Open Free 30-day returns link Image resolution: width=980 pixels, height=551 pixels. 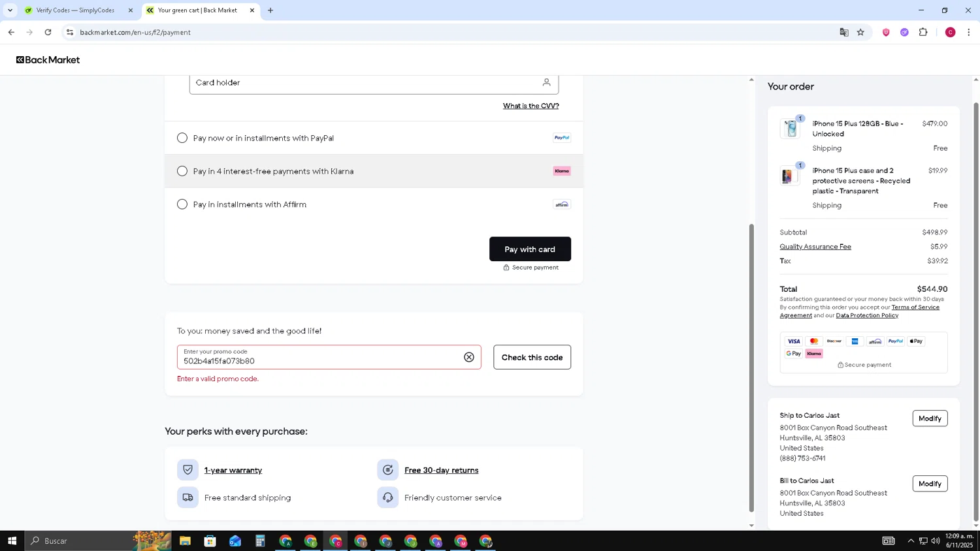[x=441, y=470]
